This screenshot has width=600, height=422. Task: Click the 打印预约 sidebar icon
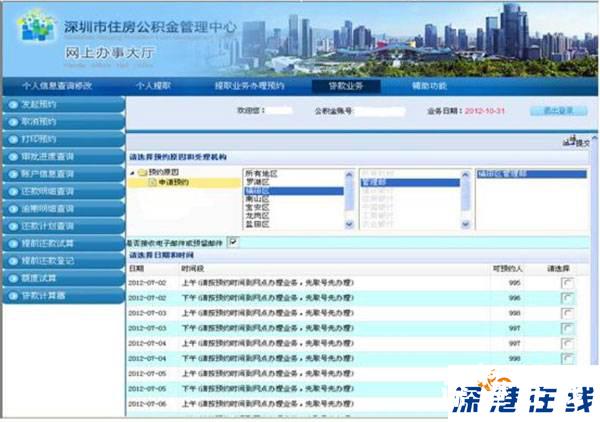[12, 139]
